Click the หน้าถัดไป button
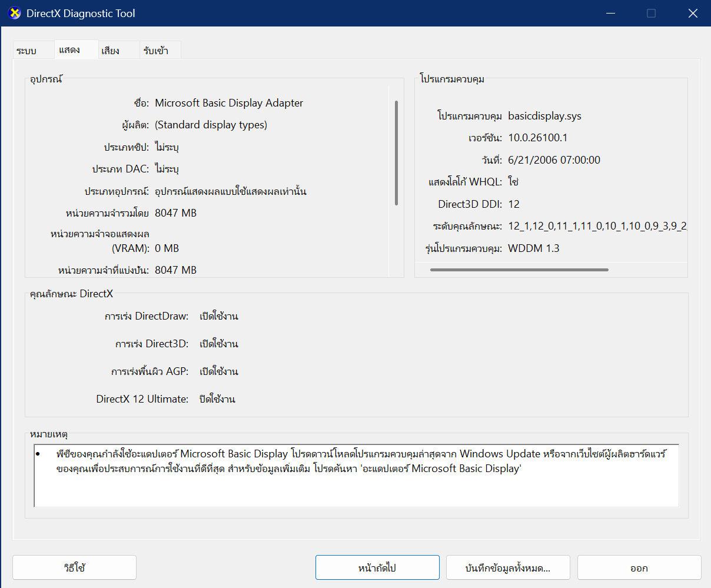 (377, 568)
